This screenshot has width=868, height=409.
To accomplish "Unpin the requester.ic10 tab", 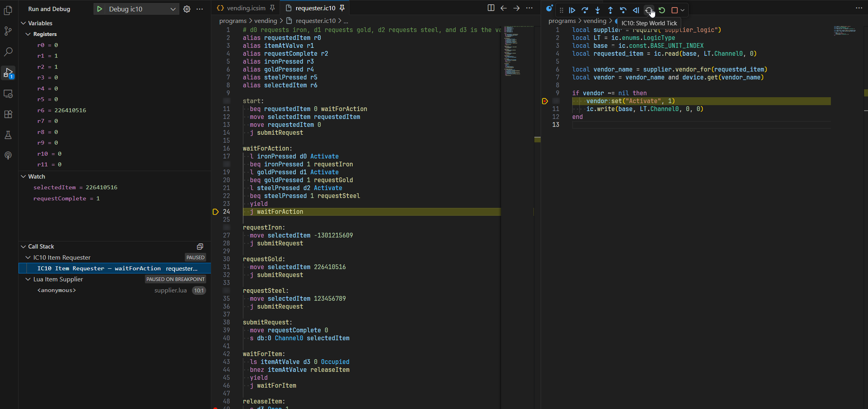I will point(342,8).
